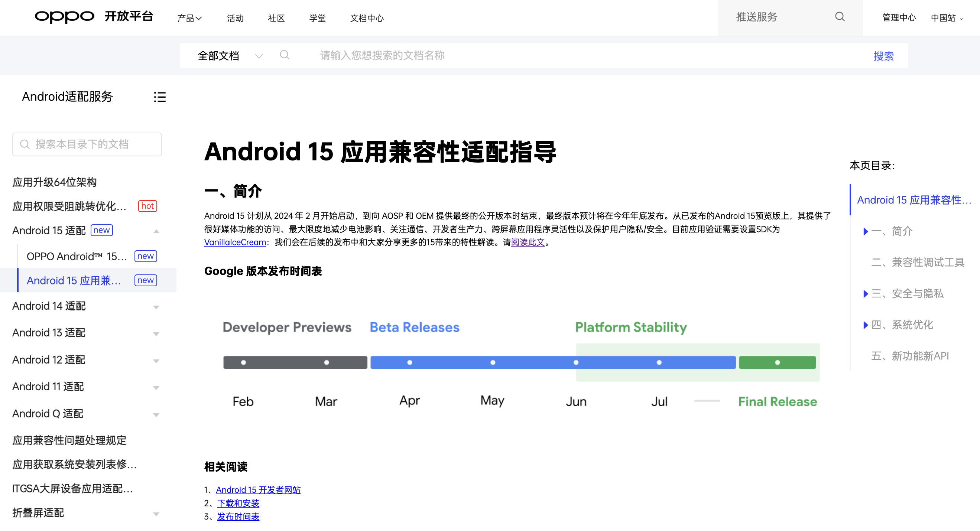The image size is (980, 531).
Task: Toggle the sidebar list menu icon
Action: [159, 97]
